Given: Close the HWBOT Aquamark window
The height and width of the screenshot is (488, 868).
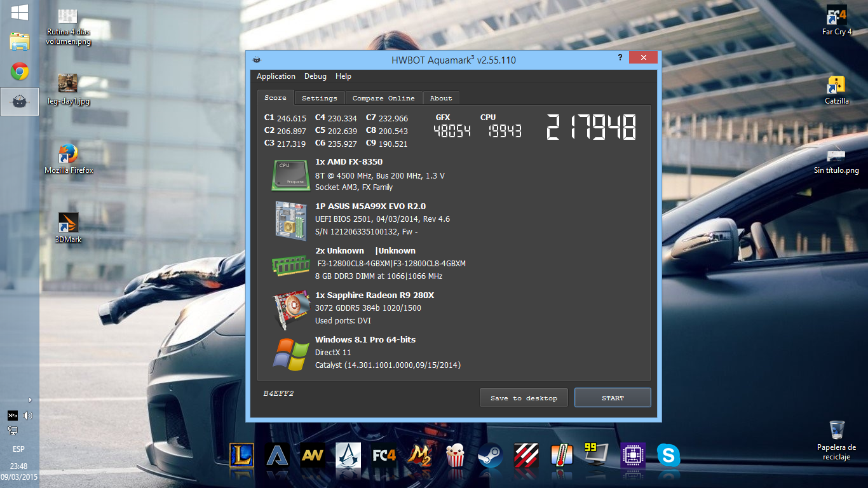Looking at the screenshot, I should click(x=644, y=58).
